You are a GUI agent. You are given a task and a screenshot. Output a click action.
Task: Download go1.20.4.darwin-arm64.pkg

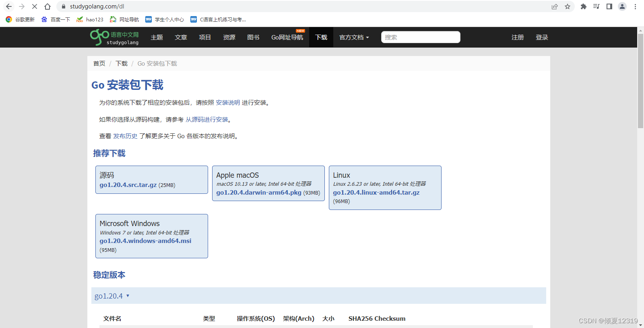point(259,193)
